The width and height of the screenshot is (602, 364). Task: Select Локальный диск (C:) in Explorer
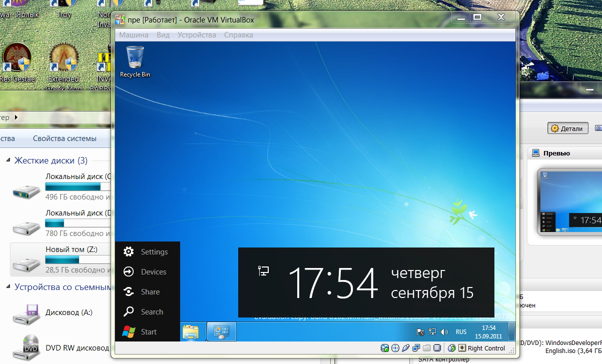61,186
